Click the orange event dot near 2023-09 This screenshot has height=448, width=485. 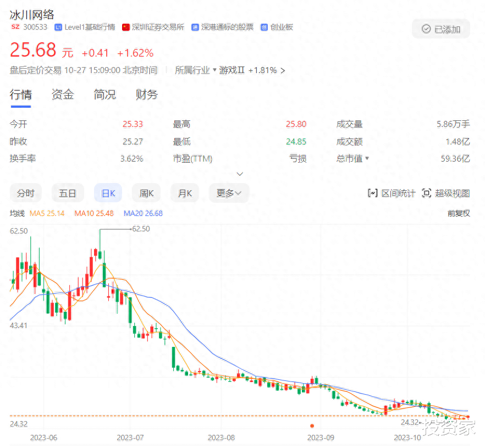point(312,426)
